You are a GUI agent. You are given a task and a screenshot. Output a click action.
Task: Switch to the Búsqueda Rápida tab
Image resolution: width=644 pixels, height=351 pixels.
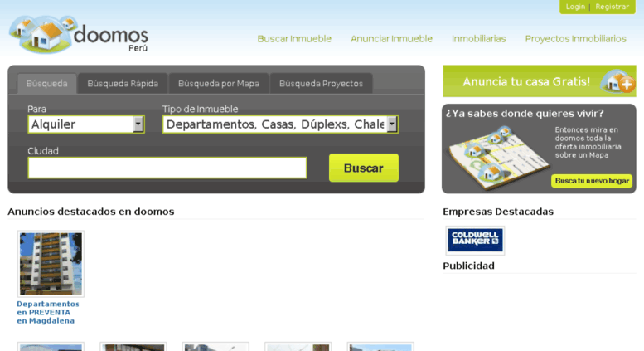click(x=123, y=84)
